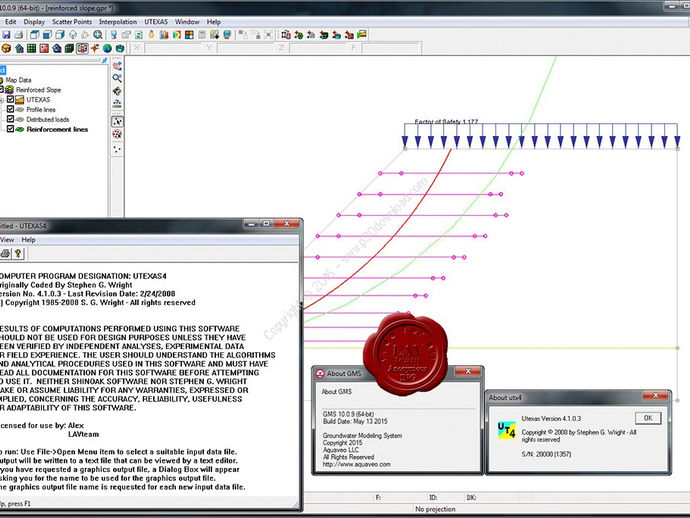Select the highlighted scatter point module icon

[82, 48]
